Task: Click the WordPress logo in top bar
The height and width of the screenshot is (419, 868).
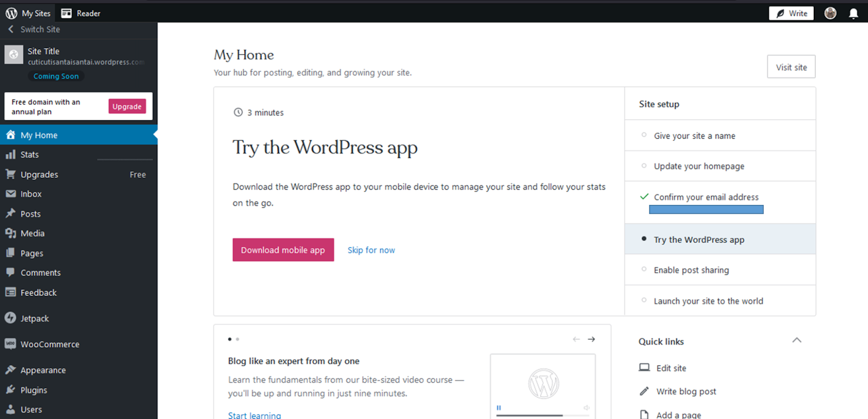Action: pos(11,13)
